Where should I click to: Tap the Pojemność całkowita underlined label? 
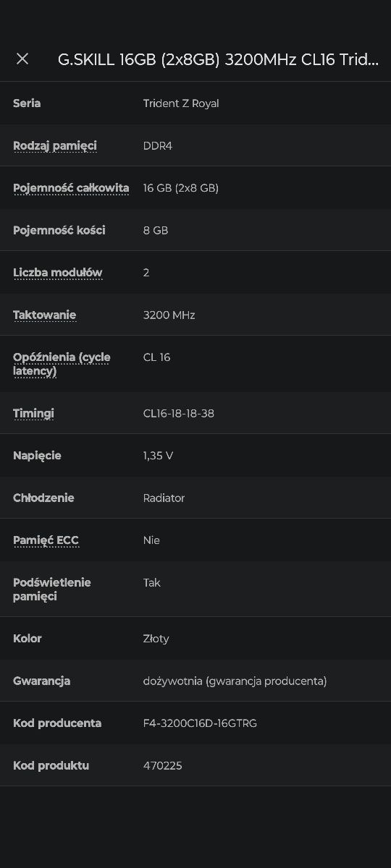coord(71,188)
